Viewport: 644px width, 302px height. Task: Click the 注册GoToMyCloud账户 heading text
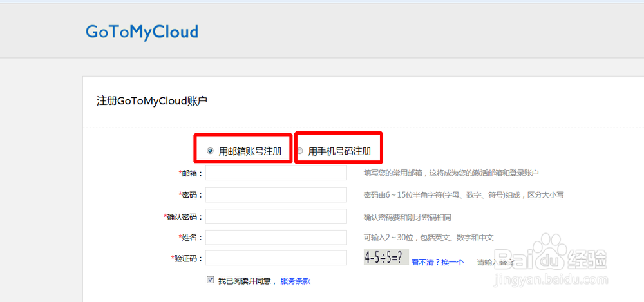[x=152, y=101]
